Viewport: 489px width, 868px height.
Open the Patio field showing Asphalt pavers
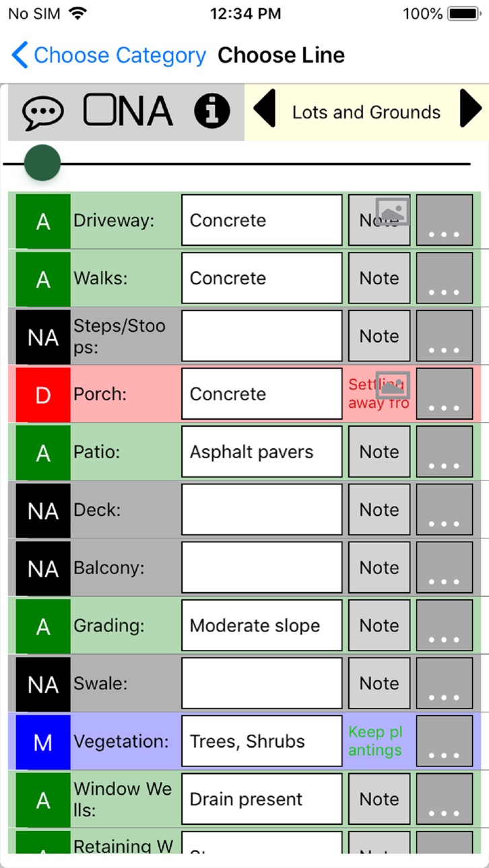pos(262,452)
